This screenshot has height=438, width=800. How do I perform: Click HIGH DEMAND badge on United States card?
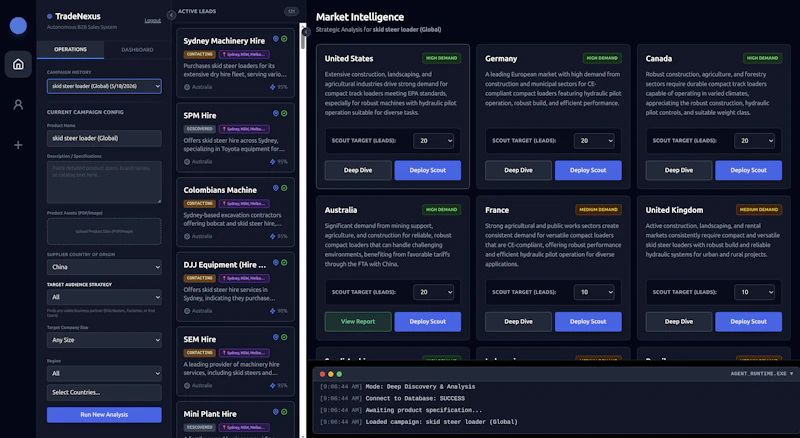tap(442, 58)
